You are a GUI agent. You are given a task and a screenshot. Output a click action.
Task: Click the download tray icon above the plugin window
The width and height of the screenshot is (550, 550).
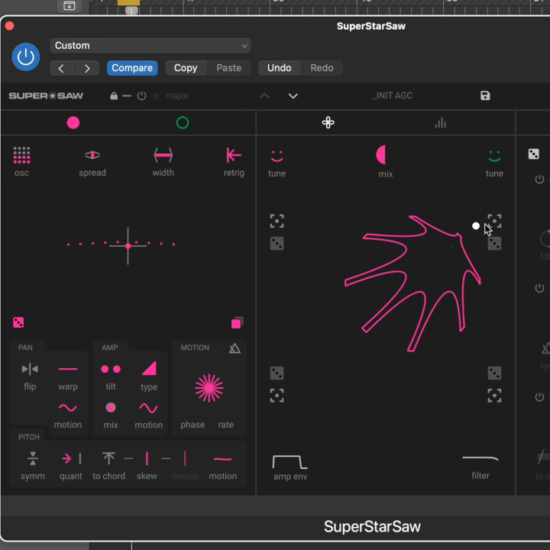[69, 6]
